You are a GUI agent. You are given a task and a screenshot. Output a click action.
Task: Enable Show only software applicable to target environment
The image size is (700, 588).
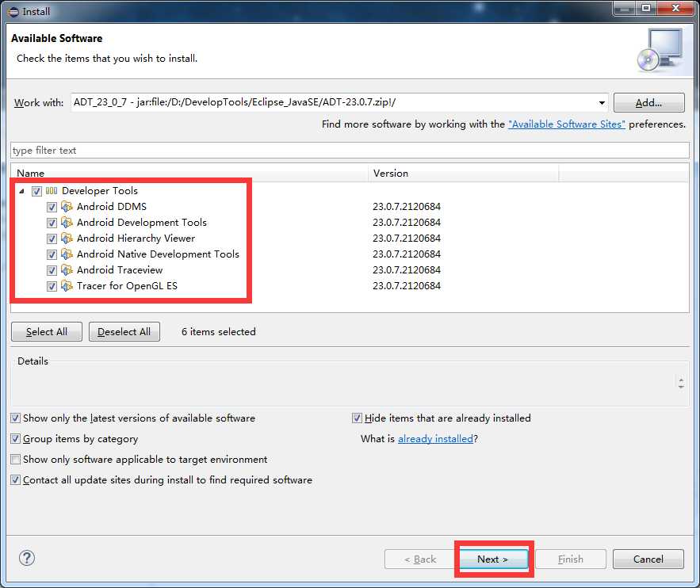pos(16,459)
